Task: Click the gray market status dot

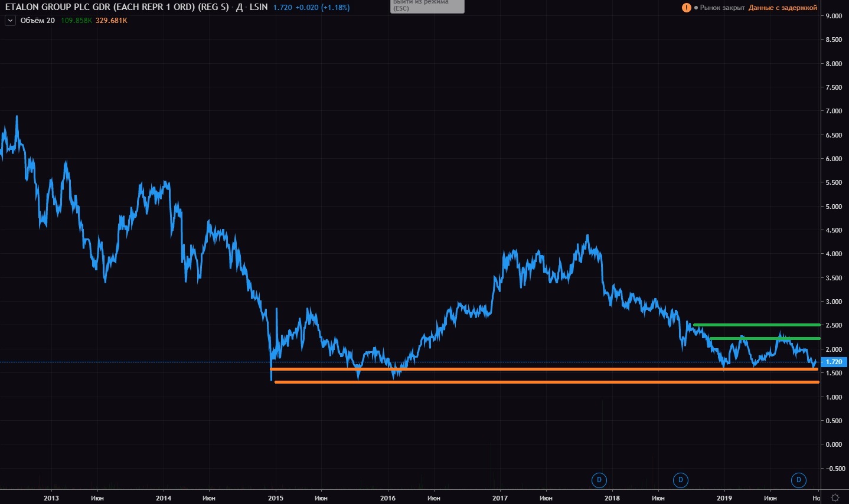Action: click(x=696, y=8)
